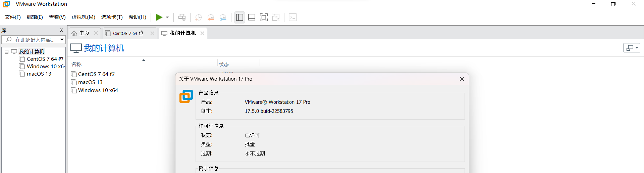Toggle the library sidebar view icon

point(239,17)
